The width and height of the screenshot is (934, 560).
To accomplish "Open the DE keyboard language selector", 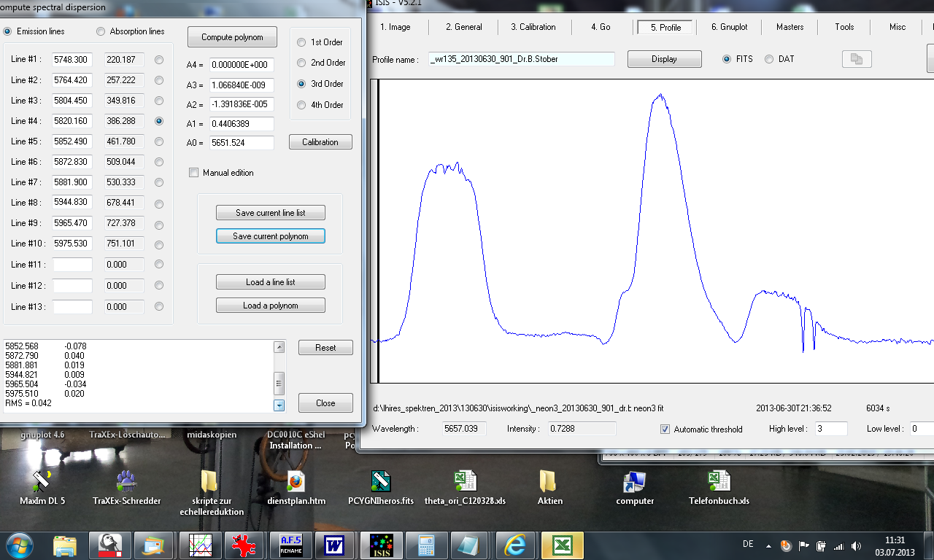I will pos(749,545).
